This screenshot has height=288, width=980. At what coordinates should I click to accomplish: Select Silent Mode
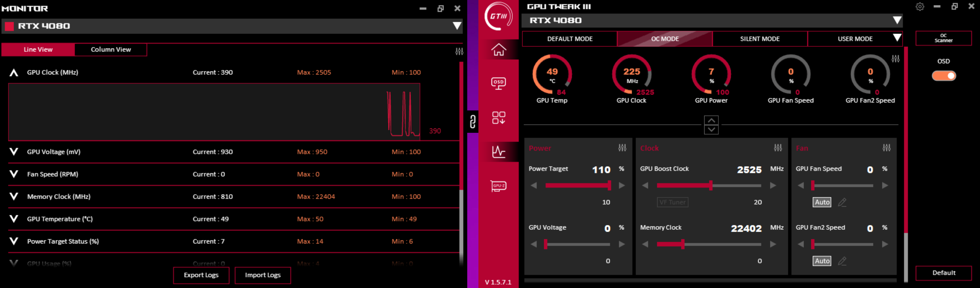pos(760,39)
